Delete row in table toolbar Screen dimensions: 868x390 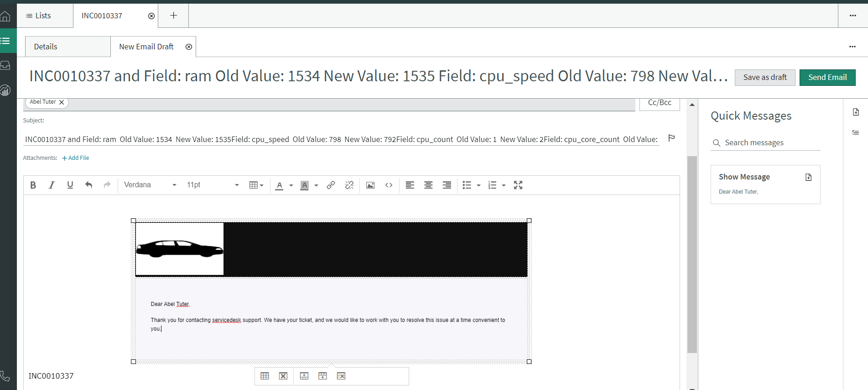pyautogui.click(x=341, y=376)
